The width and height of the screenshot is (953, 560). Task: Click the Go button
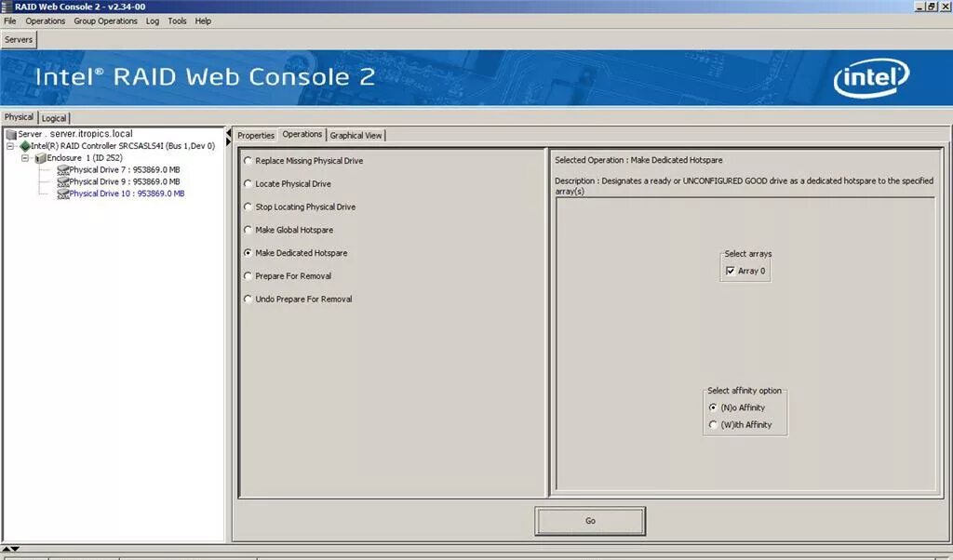coord(590,521)
